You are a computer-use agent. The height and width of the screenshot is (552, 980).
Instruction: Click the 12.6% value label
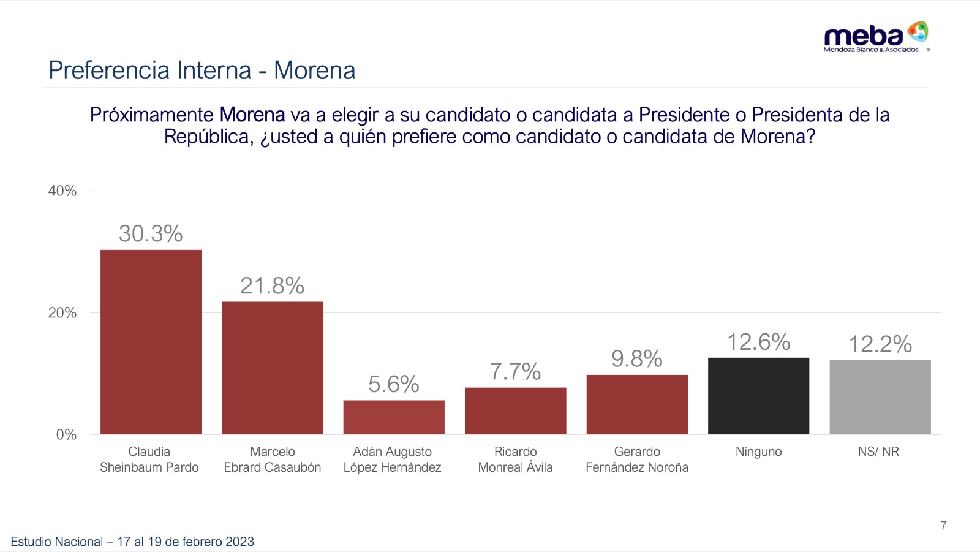tap(758, 342)
